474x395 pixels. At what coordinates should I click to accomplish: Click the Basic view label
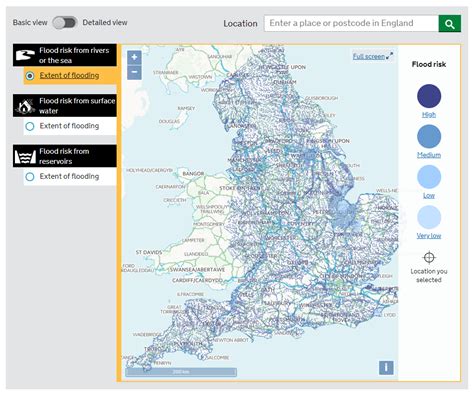point(30,23)
